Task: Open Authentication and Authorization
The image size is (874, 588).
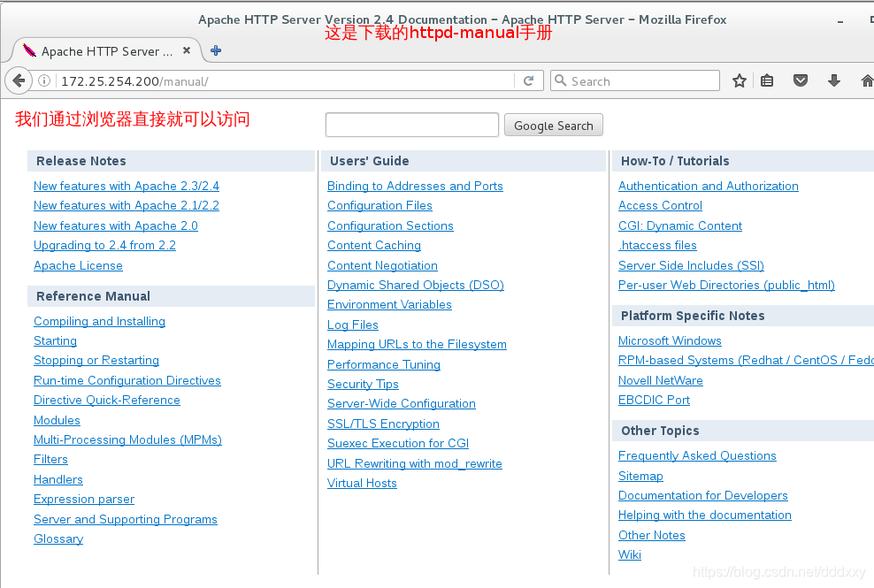Action: click(709, 186)
